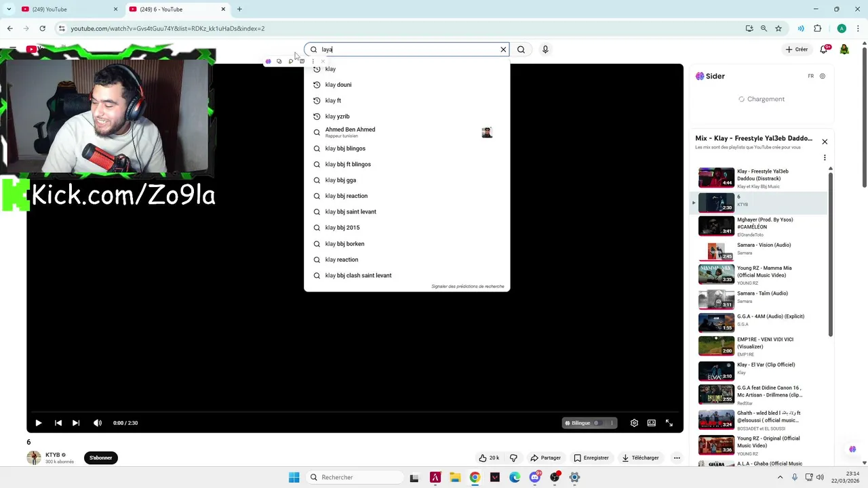
Task: Go back to previous page
Action: point(9,28)
